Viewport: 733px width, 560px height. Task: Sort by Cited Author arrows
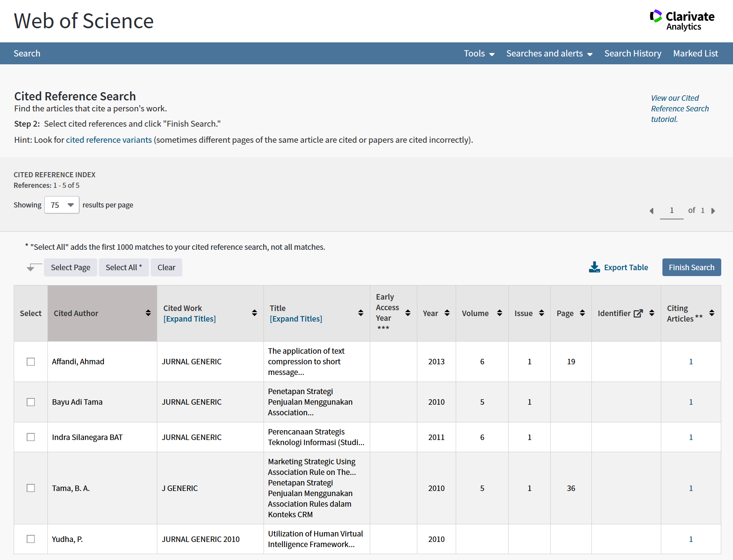coord(148,313)
